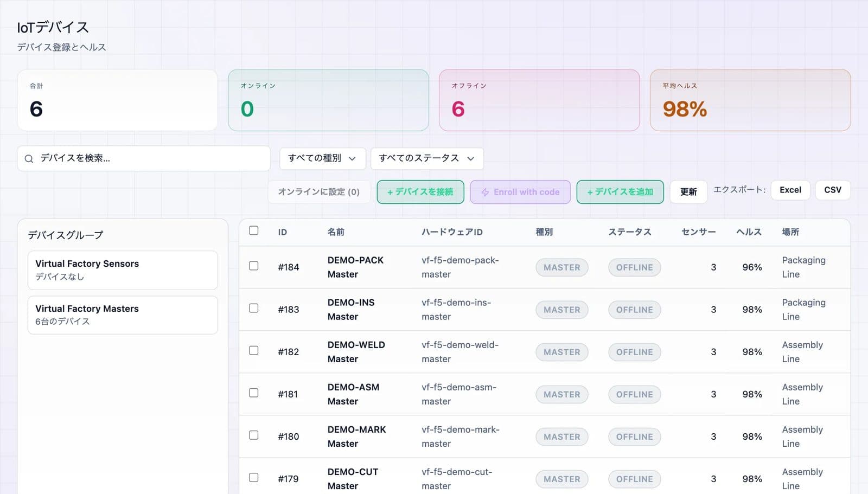Select the Virtual Factory Sensors group
The width and height of the screenshot is (868, 494).
(123, 270)
